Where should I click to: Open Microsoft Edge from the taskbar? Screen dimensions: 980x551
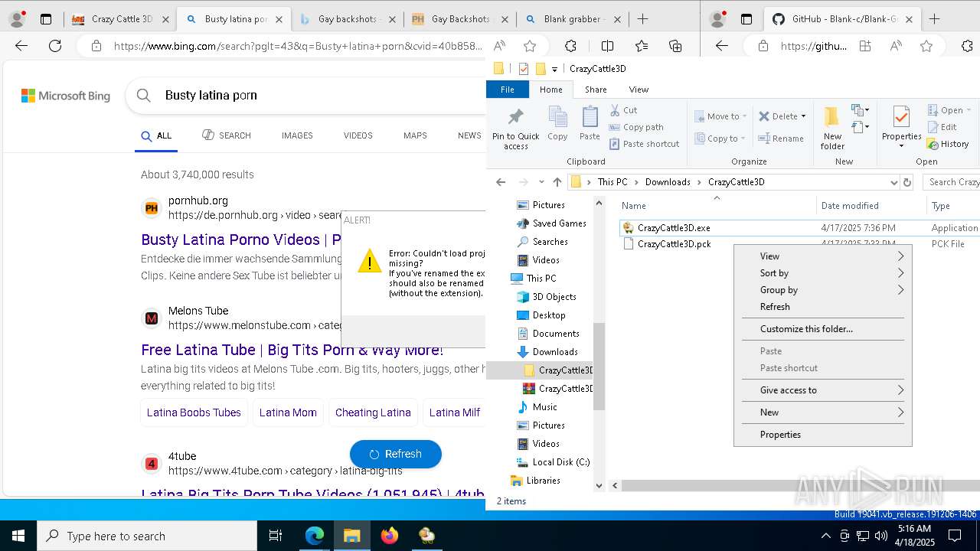(315, 536)
